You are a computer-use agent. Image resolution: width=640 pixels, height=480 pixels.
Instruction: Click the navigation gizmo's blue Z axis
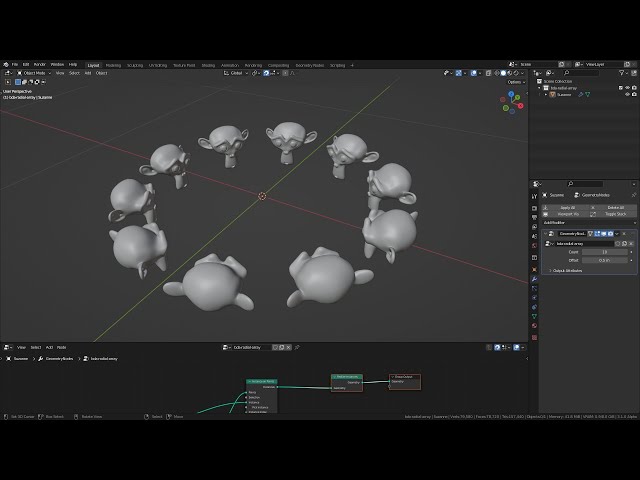[x=511, y=94]
